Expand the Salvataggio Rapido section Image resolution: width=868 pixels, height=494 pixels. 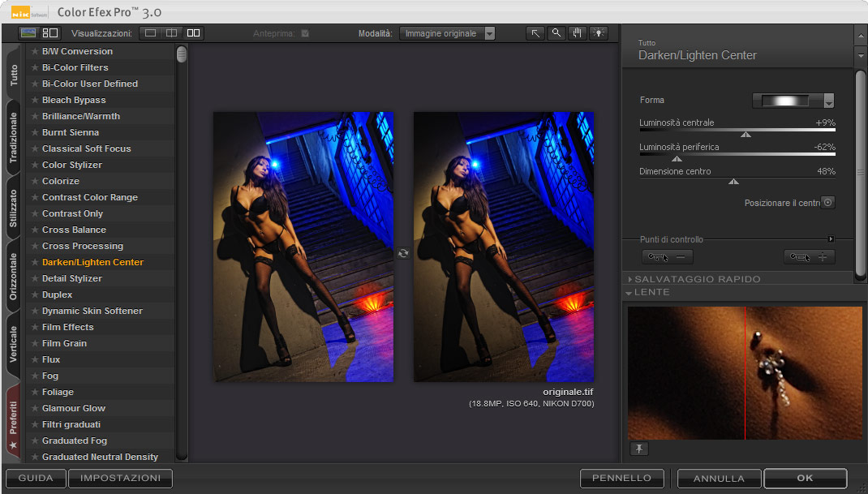pos(630,279)
